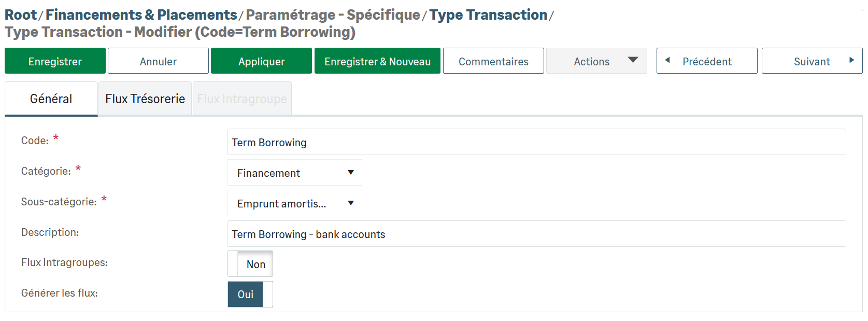Focus the Description input field
The height and width of the screenshot is (321, 868).
[x=536, y=234]
